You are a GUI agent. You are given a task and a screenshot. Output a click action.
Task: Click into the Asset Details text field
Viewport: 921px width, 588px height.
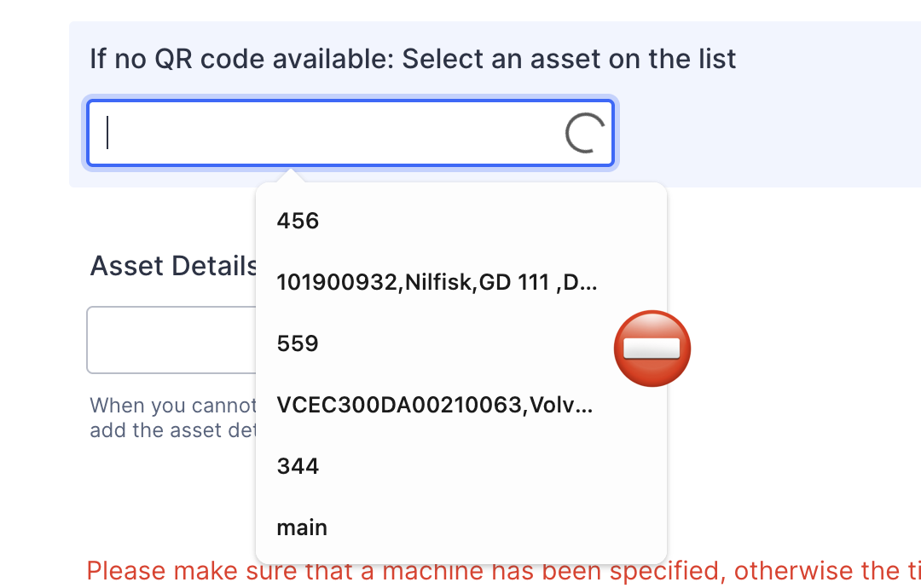click(x=171, y=340)
